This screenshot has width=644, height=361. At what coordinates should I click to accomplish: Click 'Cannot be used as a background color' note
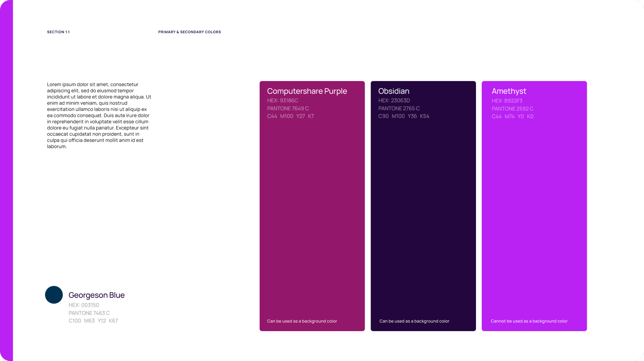click(x=529, y=321)
